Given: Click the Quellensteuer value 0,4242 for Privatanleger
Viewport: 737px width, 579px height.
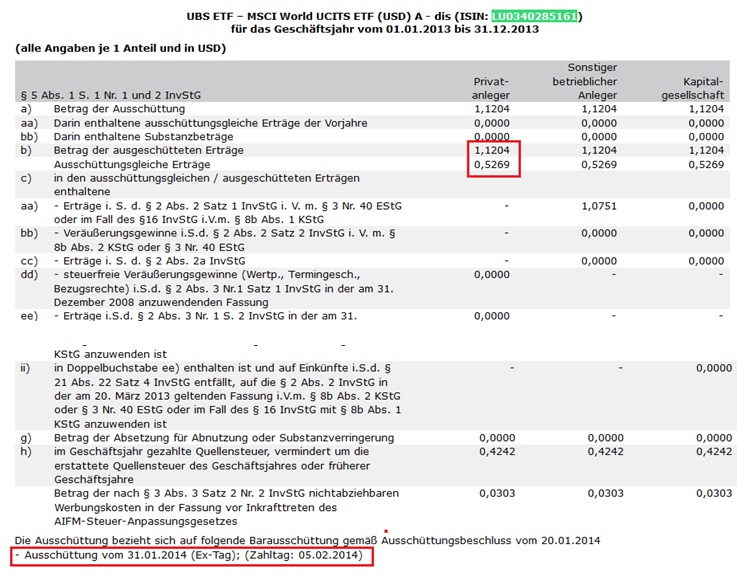Looking at the screenshot, I should 497,452.
